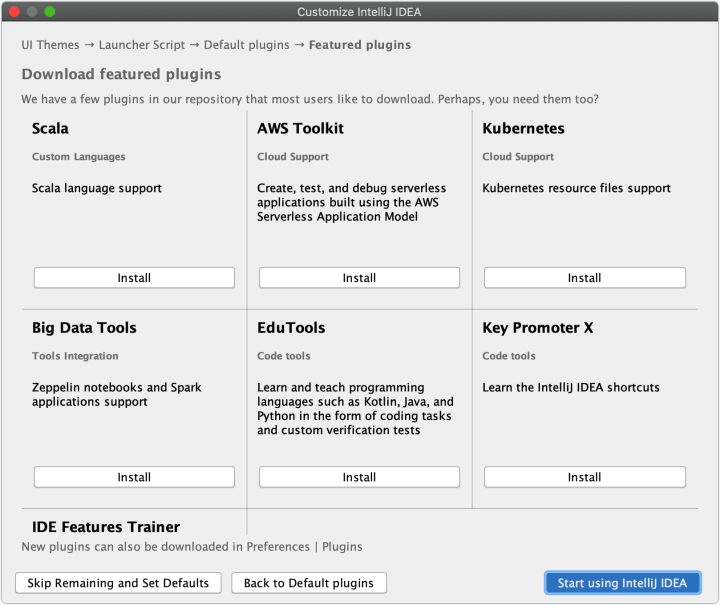Click the Kubernetes plugin heading

point(523,129)
